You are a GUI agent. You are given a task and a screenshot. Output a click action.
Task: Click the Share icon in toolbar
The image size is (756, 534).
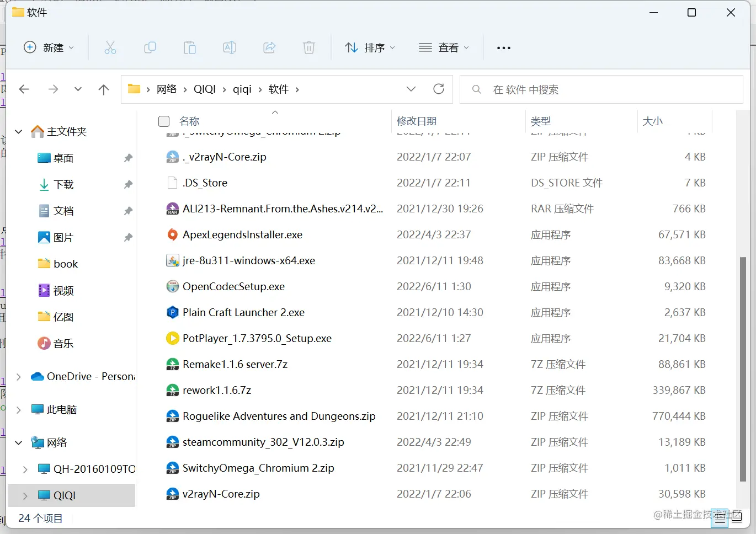click(x=269, y=47)
